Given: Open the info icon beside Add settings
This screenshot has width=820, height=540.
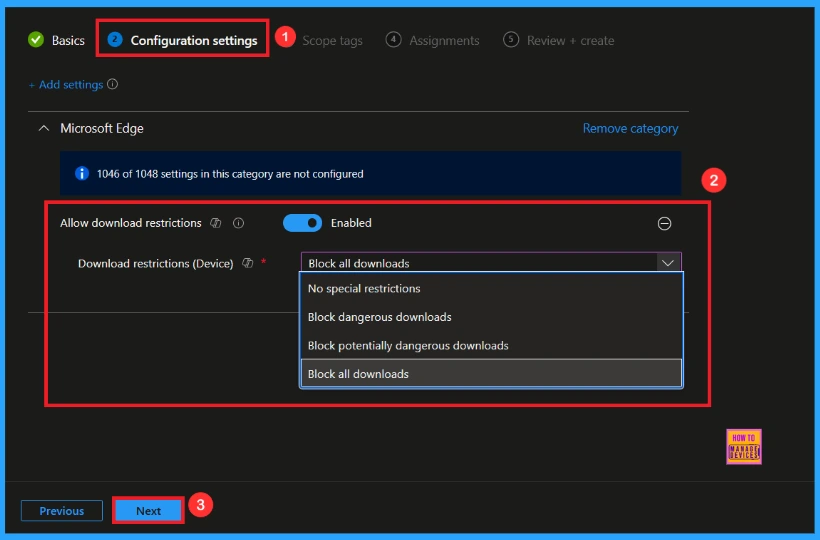Looking at the screenshot, I should pyautogui.click(x=112, y=84).
